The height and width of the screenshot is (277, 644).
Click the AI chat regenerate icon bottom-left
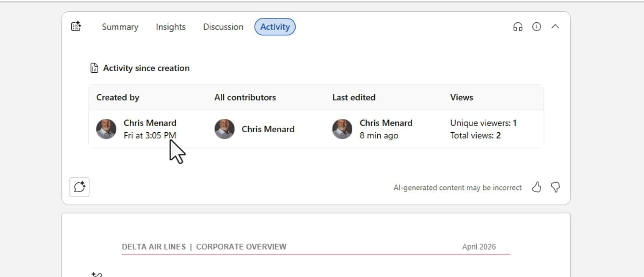pyautogui.click(x=79, y=187)
